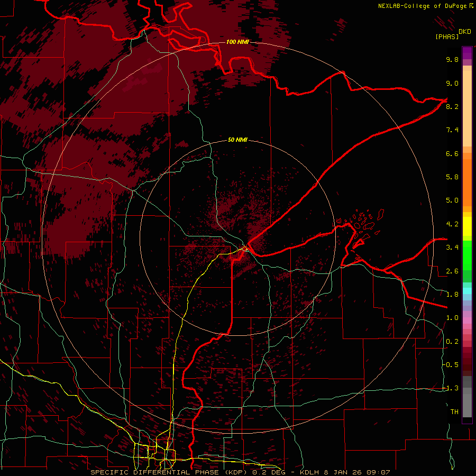This screenshot has height=476, width=476.
Task: Click the 4.2 scale value
Action: [452, 224]
